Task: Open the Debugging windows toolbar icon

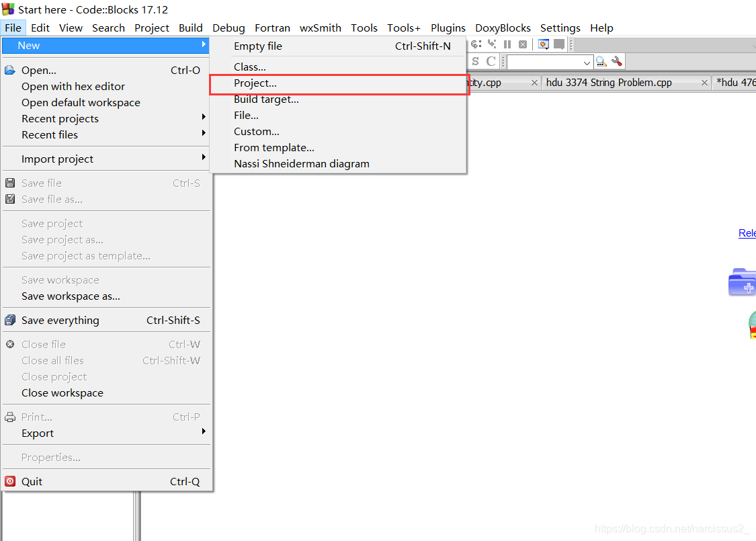Action: click(x=544, y=44)
